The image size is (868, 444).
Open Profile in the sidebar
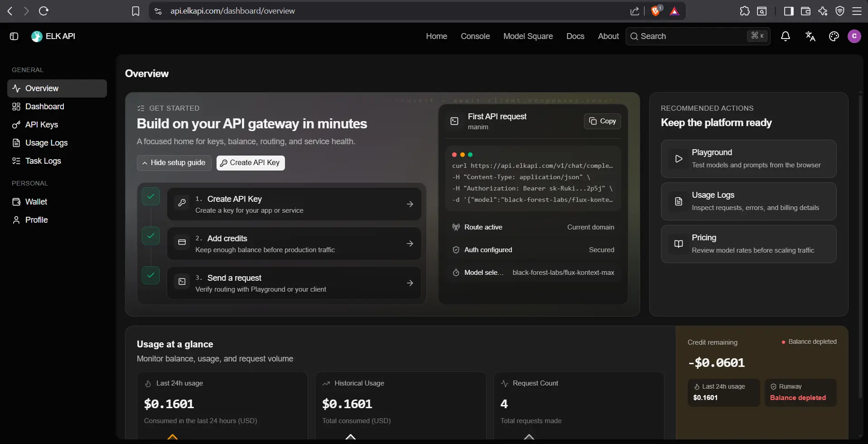57,220
